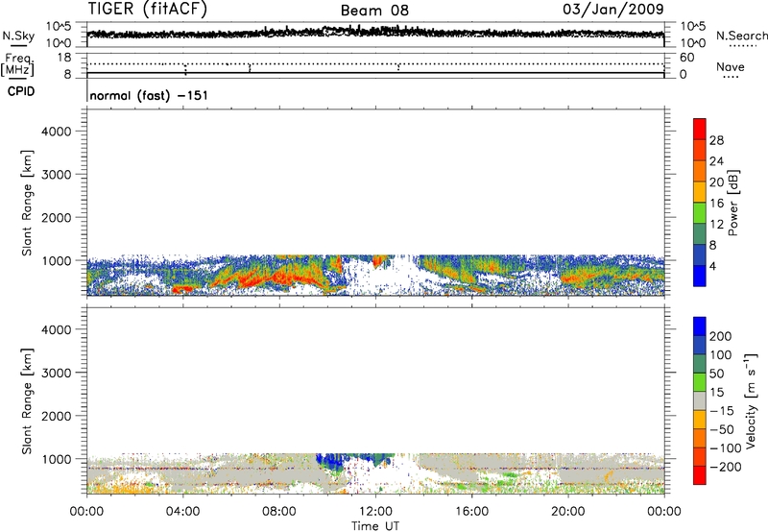Select the Beam 08 heading

tap(374, 11)
